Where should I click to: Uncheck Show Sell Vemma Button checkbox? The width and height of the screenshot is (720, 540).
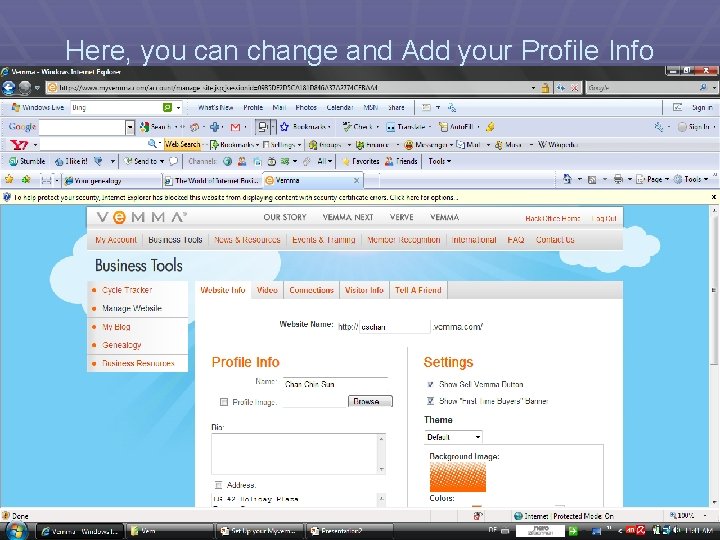pos(430,384)
